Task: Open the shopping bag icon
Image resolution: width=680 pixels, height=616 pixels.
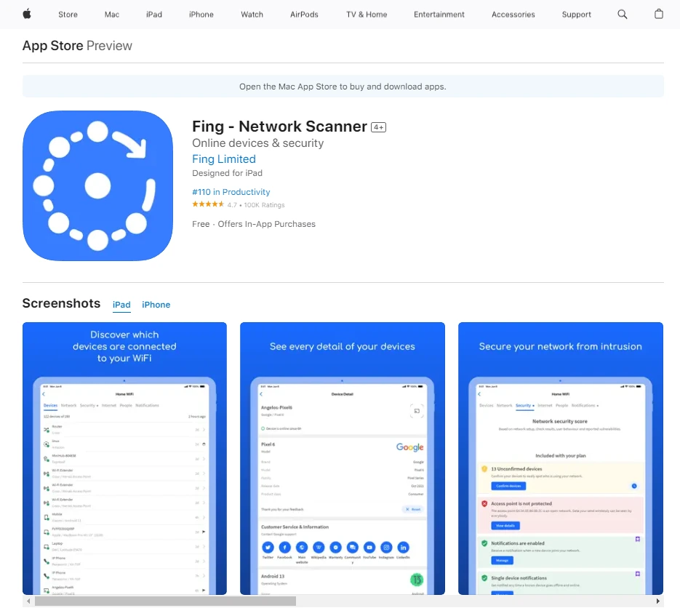Action: click(x=658, y=14)
